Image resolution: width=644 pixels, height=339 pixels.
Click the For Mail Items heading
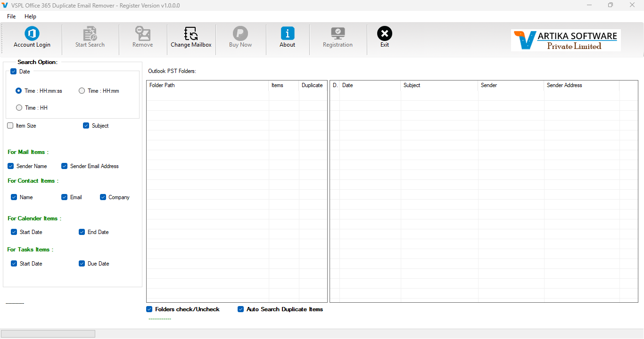coord(28,152)
